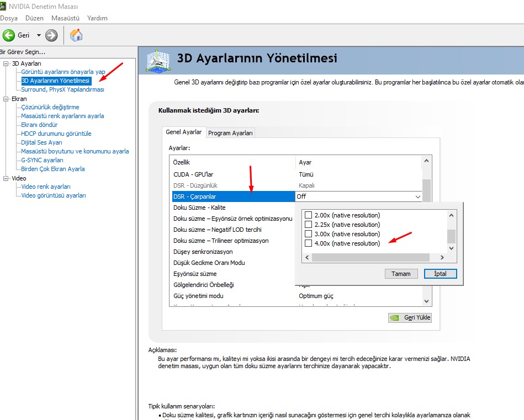524x420 pixels.
Task: Click DSR popup scroll right arrow
Action: point(442,257)
